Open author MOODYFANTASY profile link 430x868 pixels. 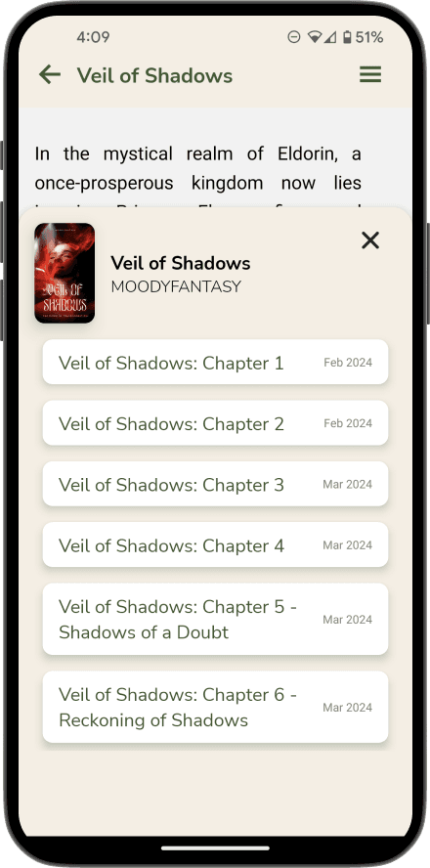coord(176,286)
